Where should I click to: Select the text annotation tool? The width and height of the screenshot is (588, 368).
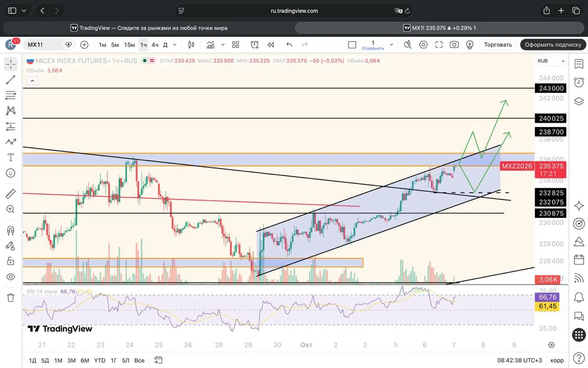pos(11,157)
